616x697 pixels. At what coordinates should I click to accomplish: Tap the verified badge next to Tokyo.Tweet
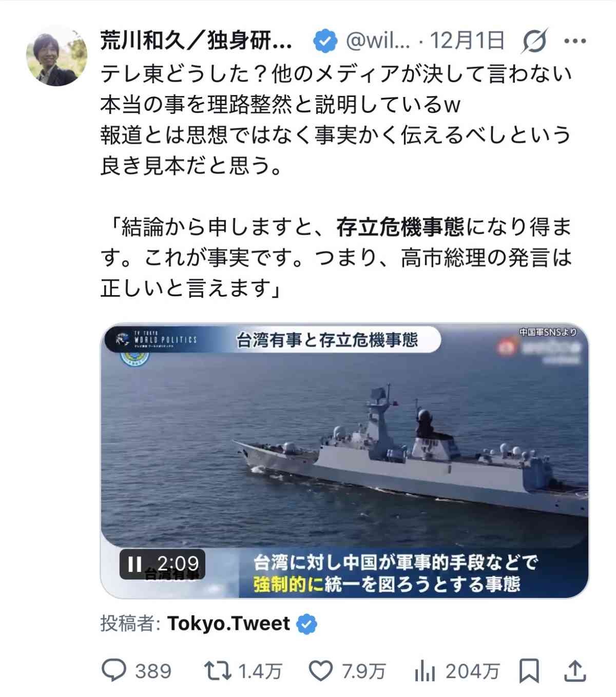tap(306, 624)
